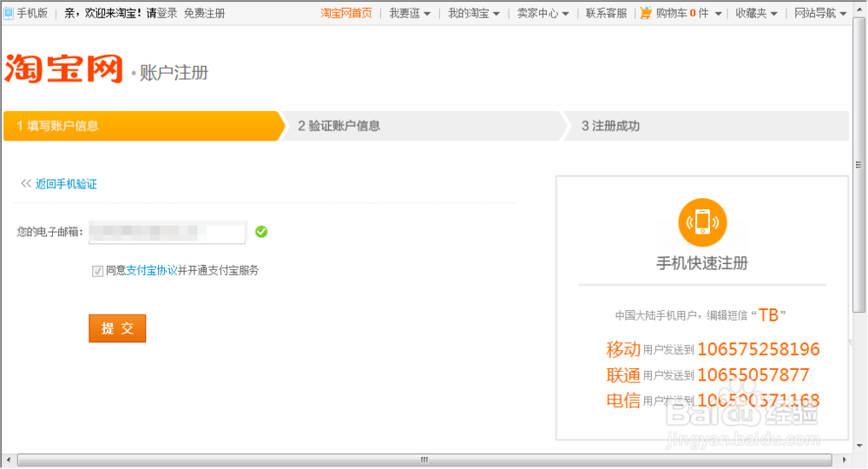
Task: Go to 淘宝网首页 homepage
Action: coord(346,13)
